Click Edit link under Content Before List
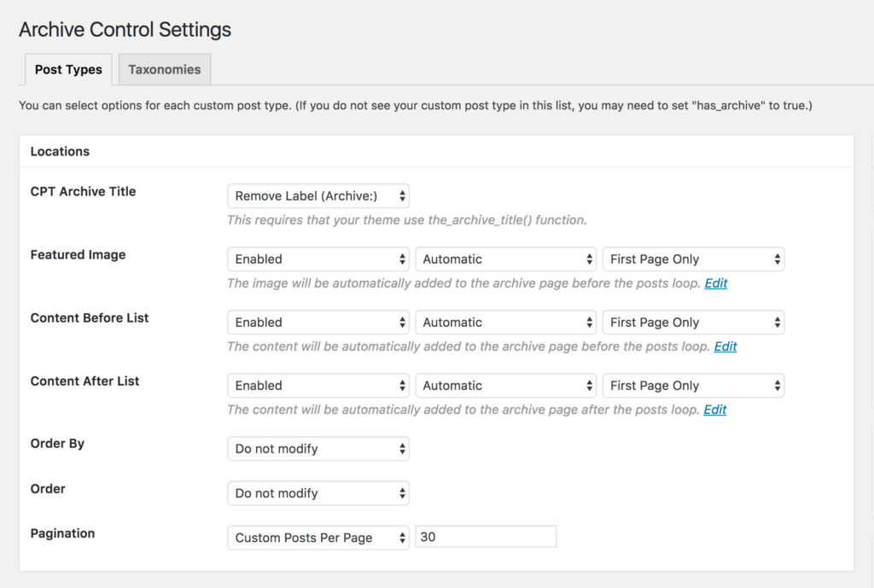Viewport: 874px width, 588px height. click(725, 346)
